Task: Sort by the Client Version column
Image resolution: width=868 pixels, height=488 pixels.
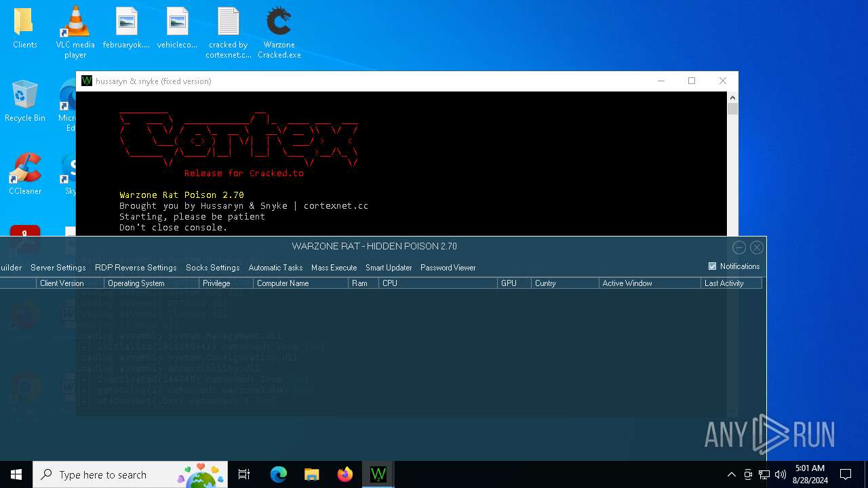Action: pyautogui.click(x=70, y=283)
